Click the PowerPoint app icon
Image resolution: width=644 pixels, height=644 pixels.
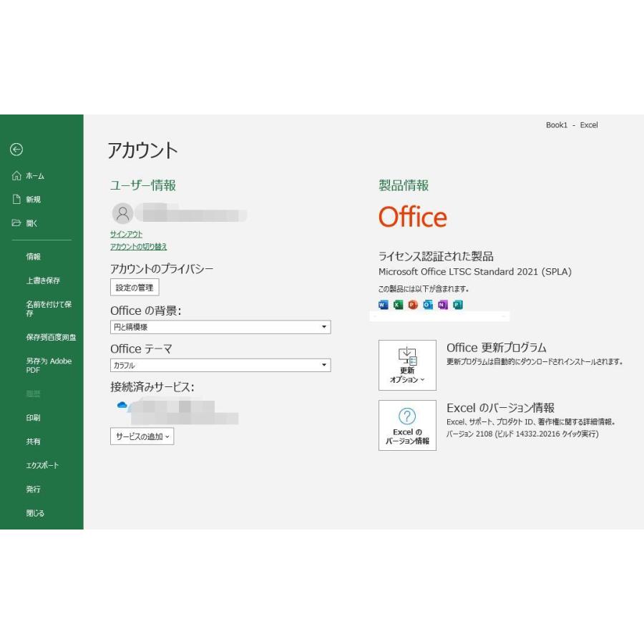413,305
